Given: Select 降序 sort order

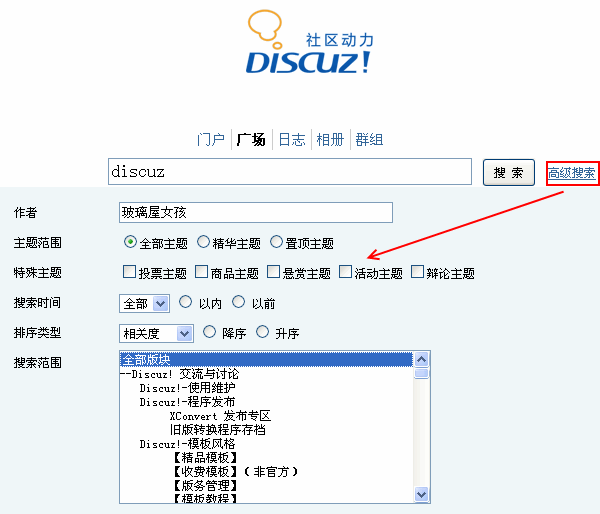Looking at the screenshot, I should click(209, 331).
